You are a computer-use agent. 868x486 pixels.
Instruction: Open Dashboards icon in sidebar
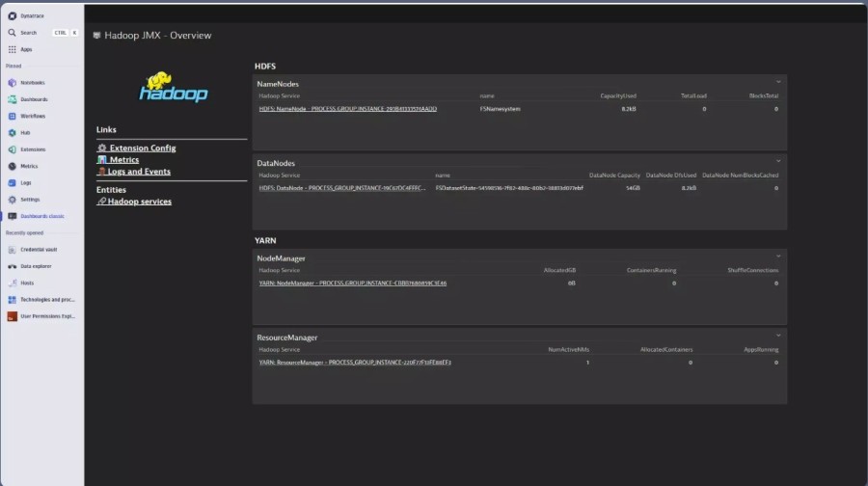[x=13, y=99]
